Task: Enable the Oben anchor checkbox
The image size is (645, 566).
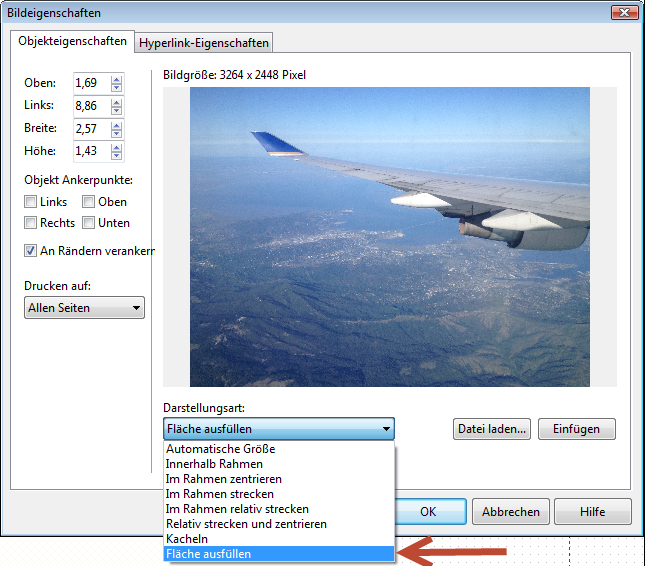Action: pos(89,202)
